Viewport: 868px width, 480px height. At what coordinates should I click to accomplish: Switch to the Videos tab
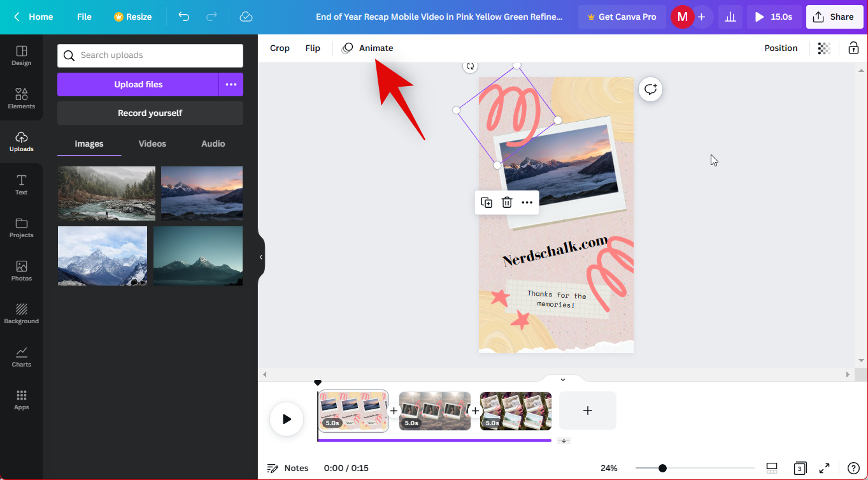pos(152,144)
